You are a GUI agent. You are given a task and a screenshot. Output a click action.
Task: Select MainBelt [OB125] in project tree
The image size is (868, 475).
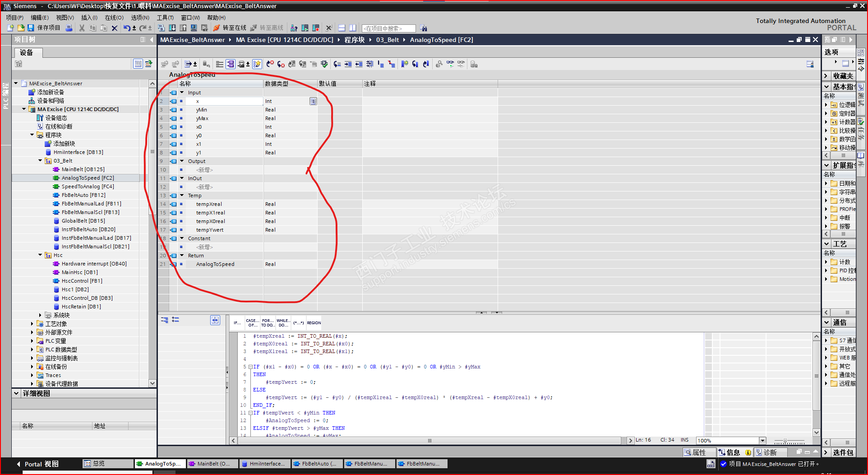point(83,169)
